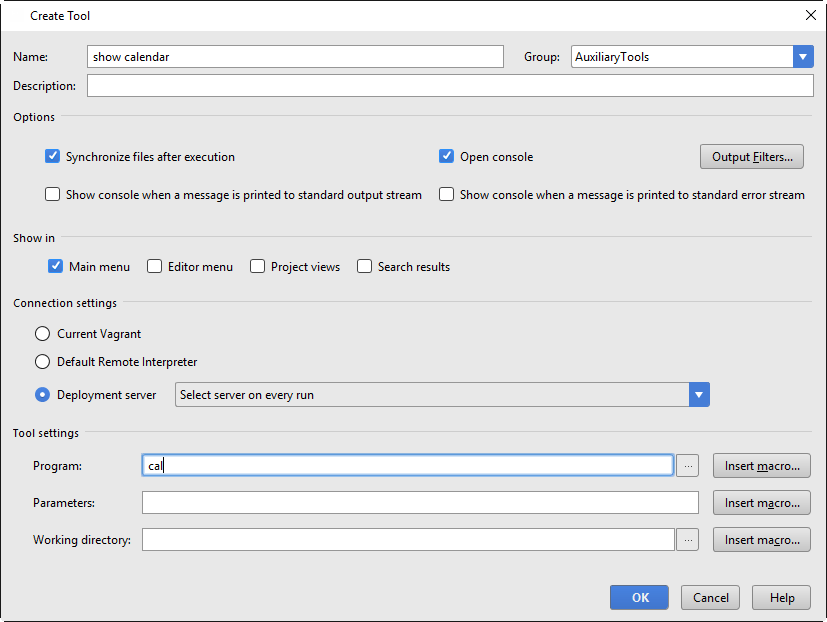Image resolution: width=827 pixels, height=622 pixels.
Task: Choose Default Remote Interpreter
Action: [x=42, y=361]
